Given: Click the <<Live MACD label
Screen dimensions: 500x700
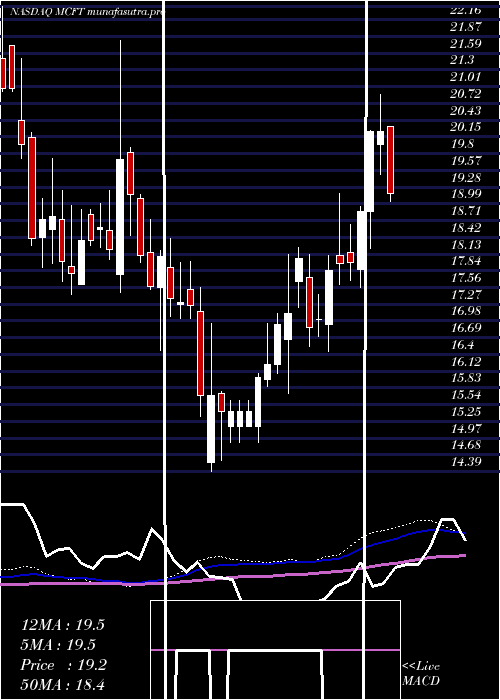Looking at the screenshot, I should (x=421, y=674).
